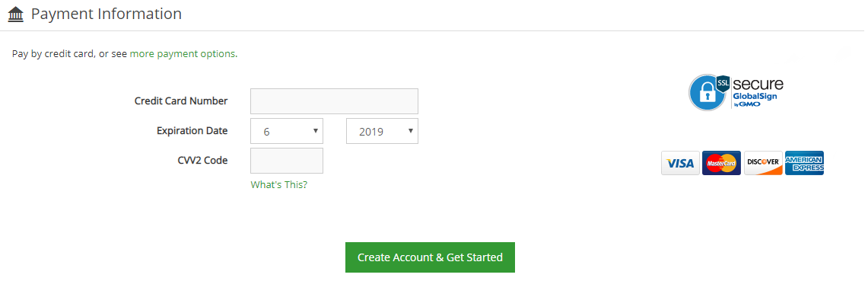Click Create Account & Get Started button
The height and width of the screenshot is (281, 868).
[x=430, y=257]
